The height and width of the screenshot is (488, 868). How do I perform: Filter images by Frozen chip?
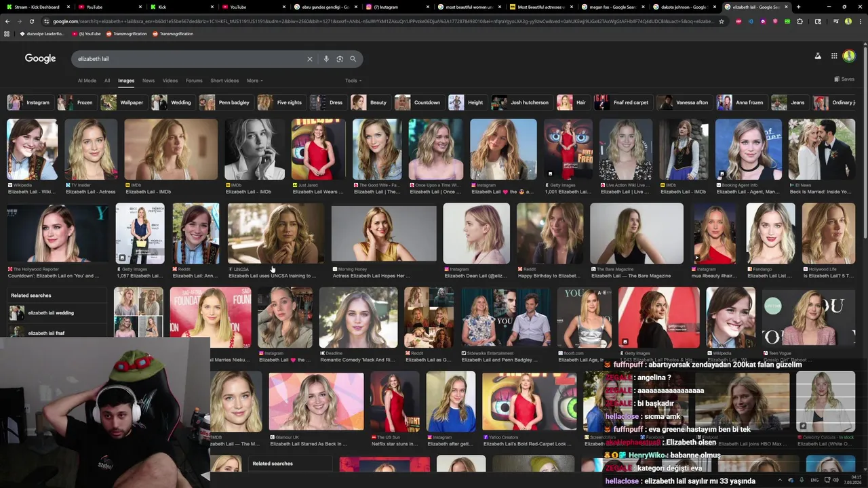(76, 102)
